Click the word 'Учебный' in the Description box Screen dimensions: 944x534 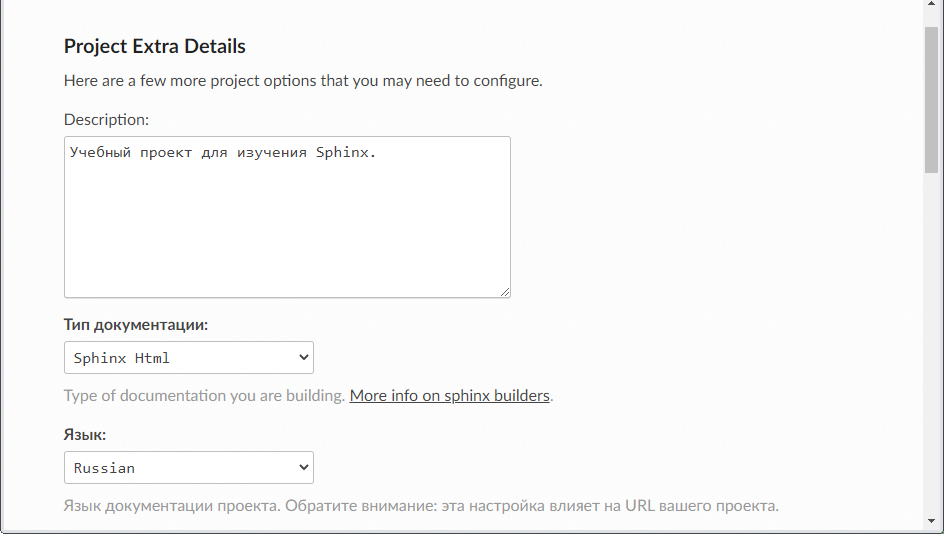coord(101,152)
